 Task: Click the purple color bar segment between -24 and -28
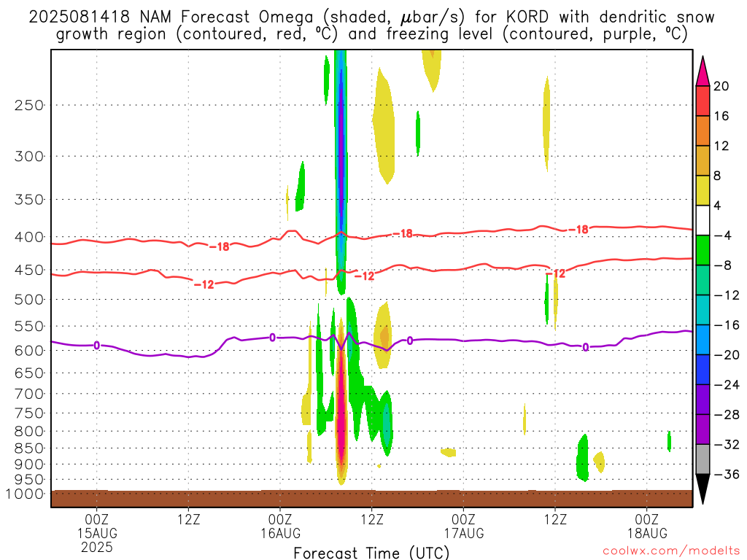click(x=703, y=400)
